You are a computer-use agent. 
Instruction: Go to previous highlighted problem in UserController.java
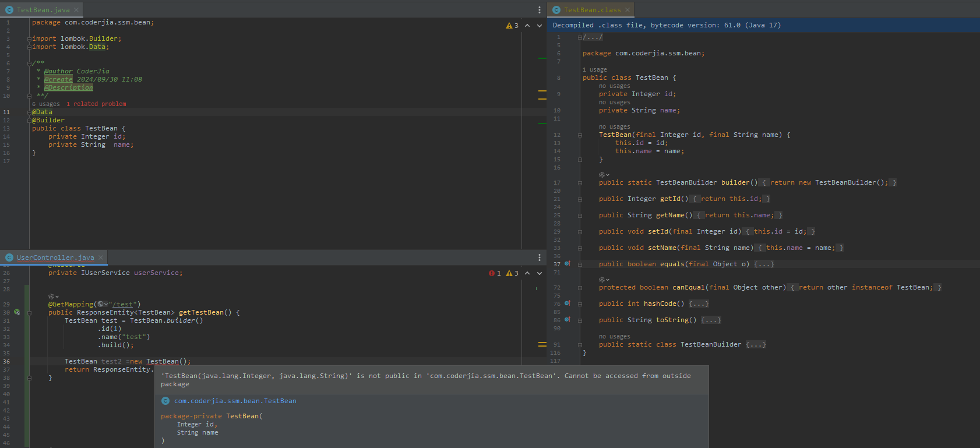pos(527,273)
